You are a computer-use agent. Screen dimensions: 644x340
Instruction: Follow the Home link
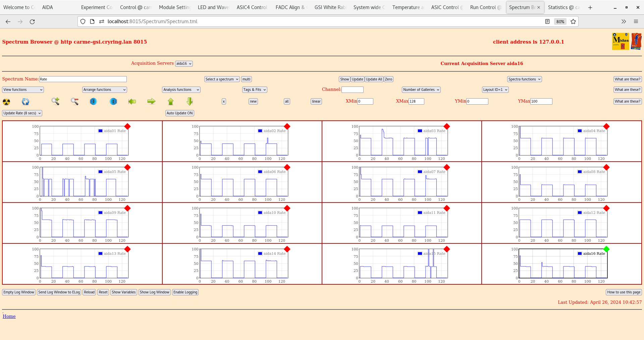[9, 316]
